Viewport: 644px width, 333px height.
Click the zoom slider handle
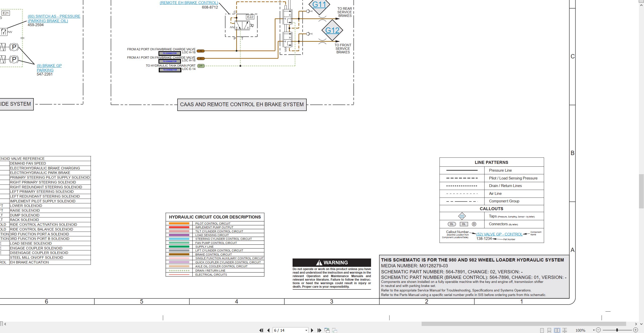point(617,330)
